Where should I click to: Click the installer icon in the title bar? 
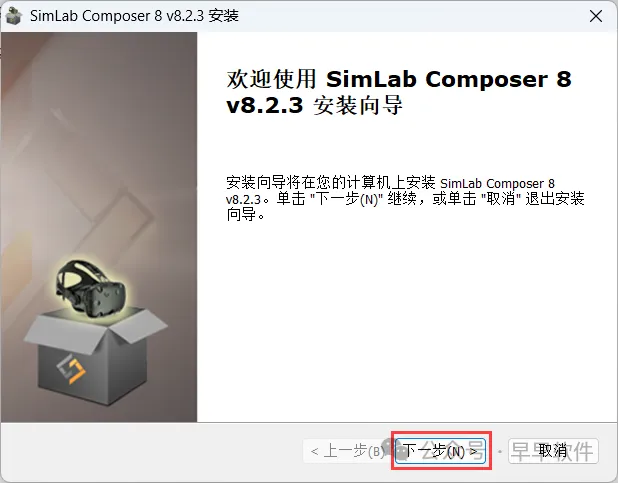(13, 16)
